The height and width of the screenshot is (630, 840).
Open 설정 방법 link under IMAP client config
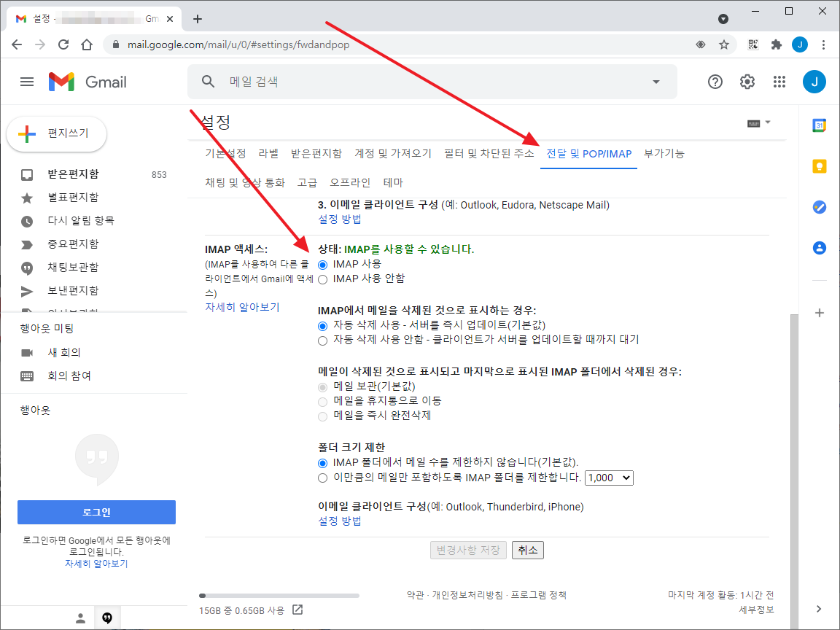click(340, 521)
